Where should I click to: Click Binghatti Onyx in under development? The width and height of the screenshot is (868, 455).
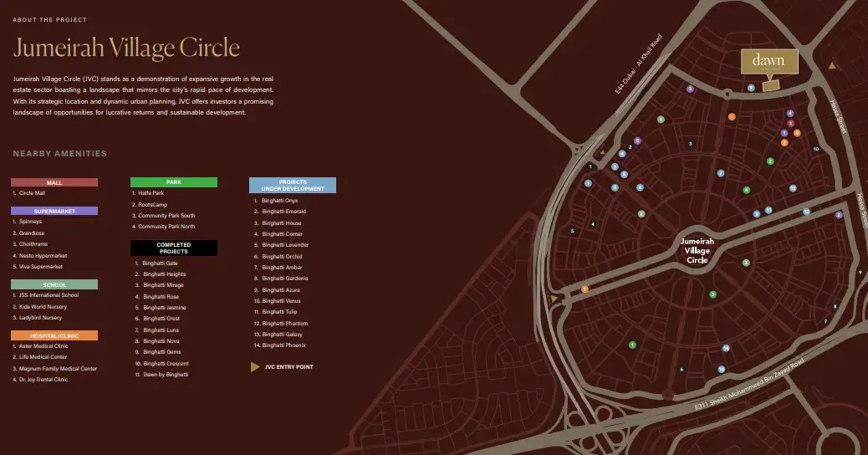276,201
